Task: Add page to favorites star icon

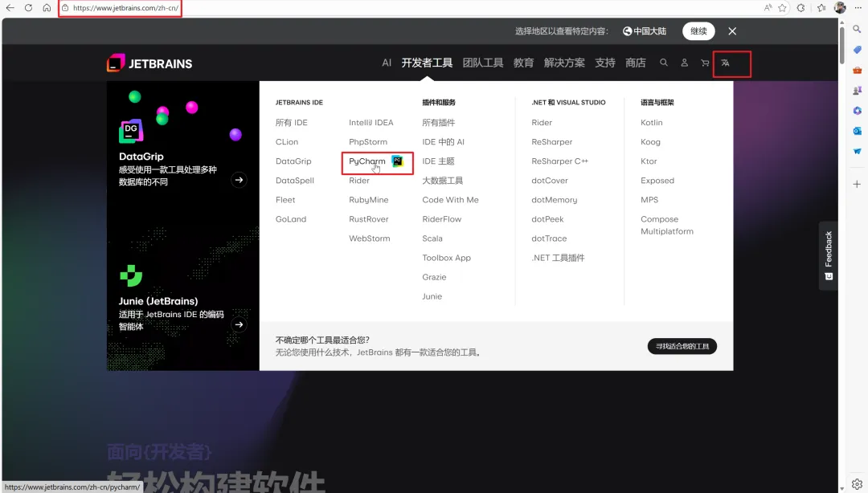Action: tap(782, 8)
